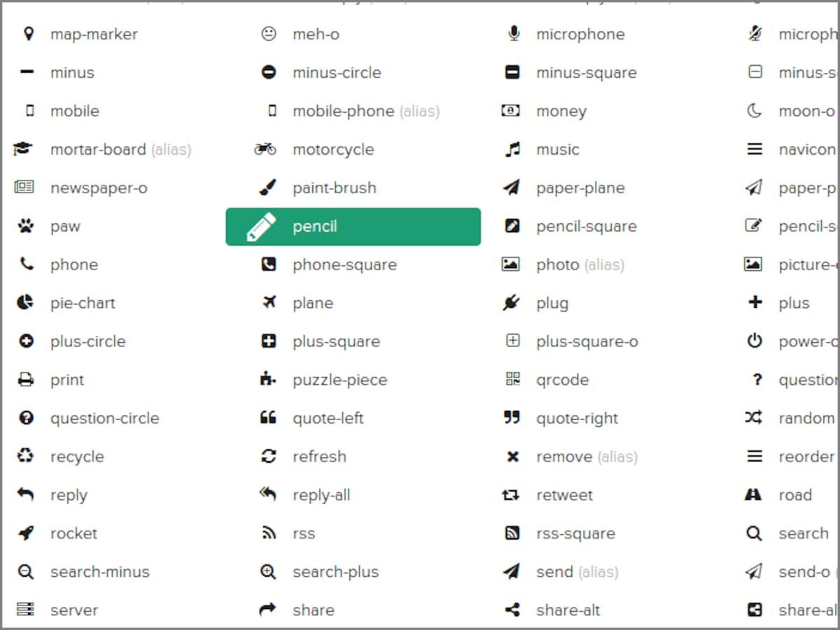Open the share-alt link
Screen dimensions: 840x630
(568, 610)
